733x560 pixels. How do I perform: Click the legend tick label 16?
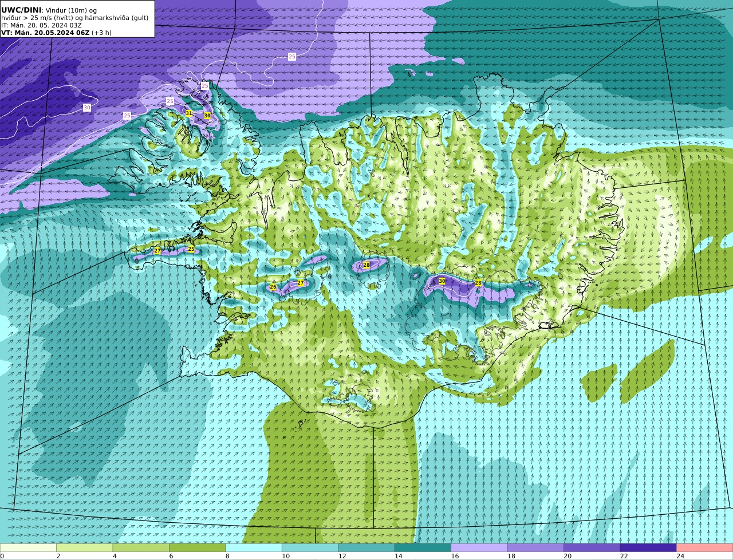coord(455,556)
